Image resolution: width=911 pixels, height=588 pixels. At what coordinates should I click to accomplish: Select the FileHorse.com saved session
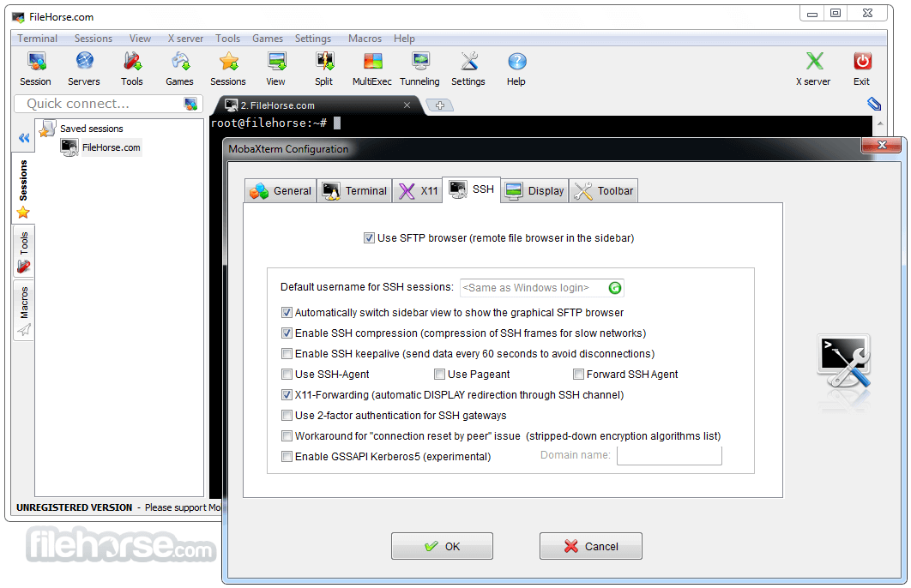101,147
